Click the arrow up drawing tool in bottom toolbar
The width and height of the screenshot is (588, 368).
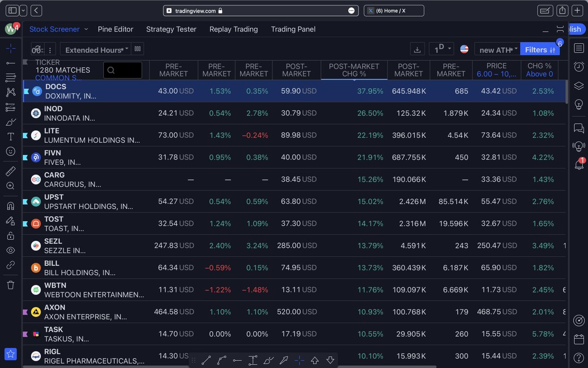315,361
